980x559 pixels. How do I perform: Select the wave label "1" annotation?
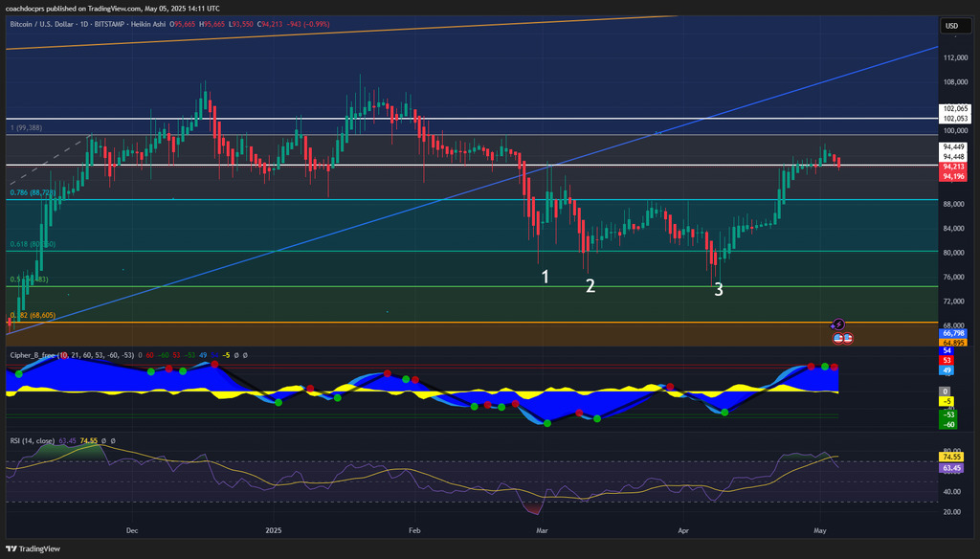point(546,277)
